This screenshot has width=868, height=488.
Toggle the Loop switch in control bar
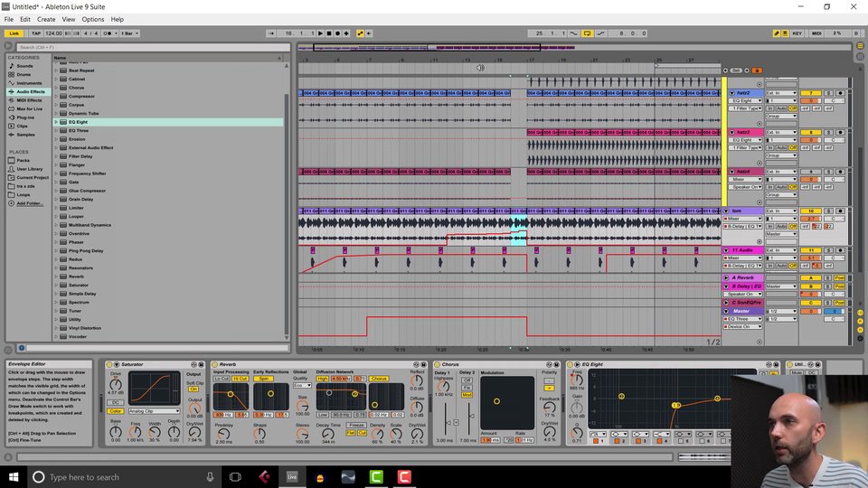(x=588, y=33)
